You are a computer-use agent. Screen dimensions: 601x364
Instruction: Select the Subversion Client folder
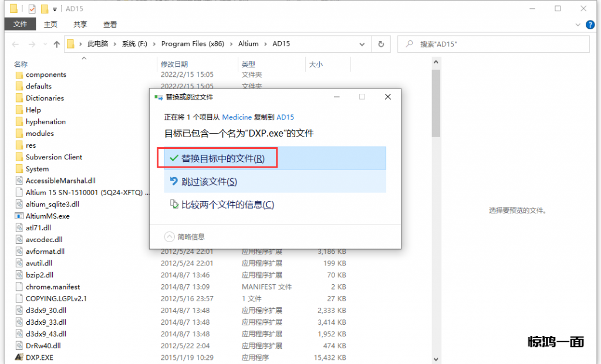click(x=53, y=157)
